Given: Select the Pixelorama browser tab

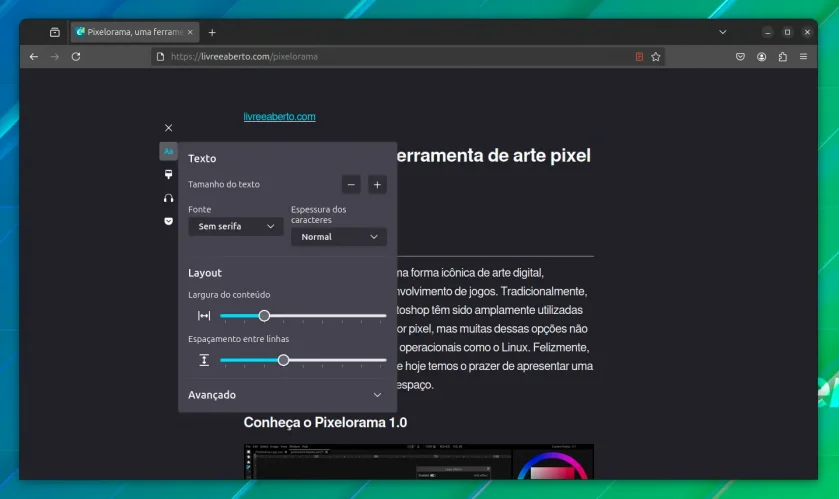Looking at the screenshot, I should (135, 32).
